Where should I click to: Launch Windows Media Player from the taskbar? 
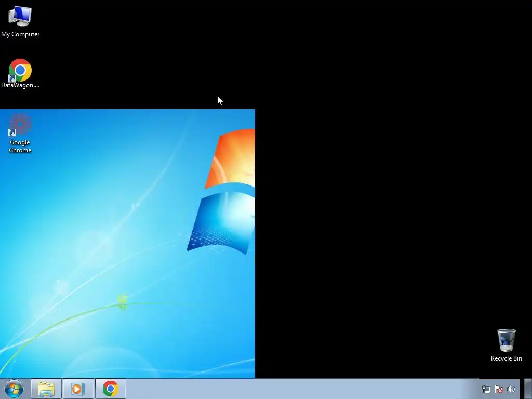[x=78, y=389]
